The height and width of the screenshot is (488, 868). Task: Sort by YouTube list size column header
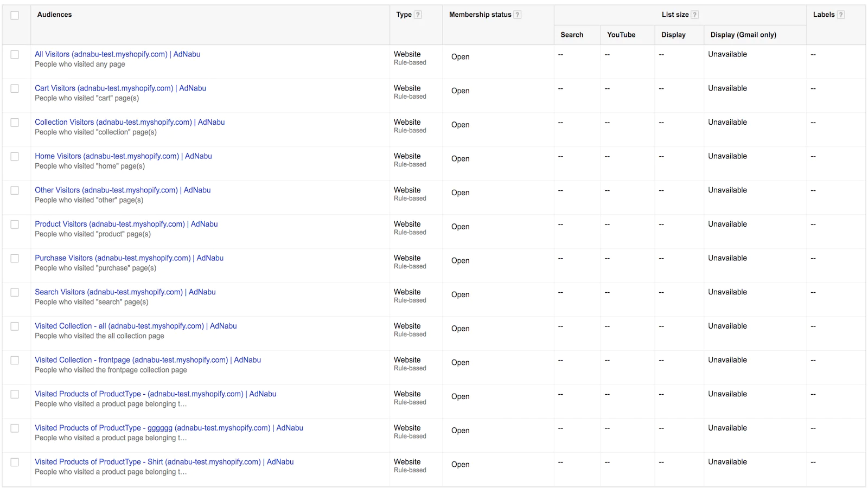621,35
